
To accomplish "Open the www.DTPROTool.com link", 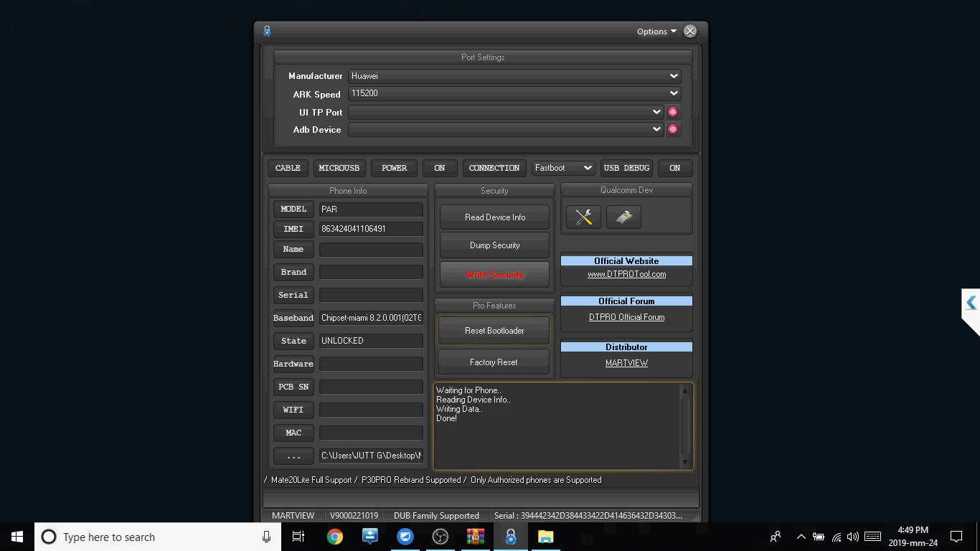I will pos(626,274).
